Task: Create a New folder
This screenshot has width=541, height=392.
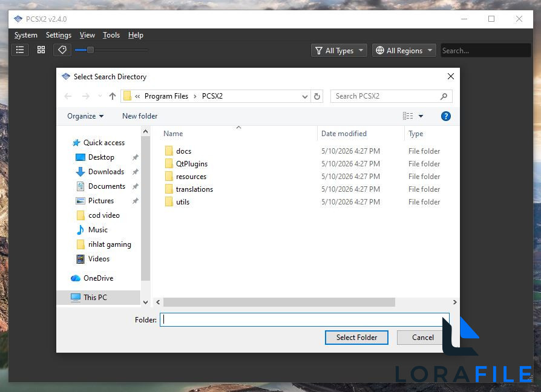Action: click(x=140, y=116)
